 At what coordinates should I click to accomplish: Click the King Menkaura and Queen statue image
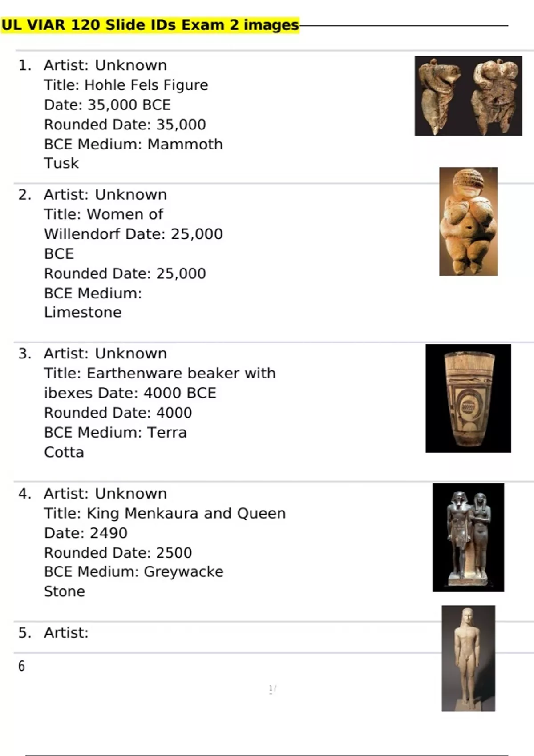[468, 538]
